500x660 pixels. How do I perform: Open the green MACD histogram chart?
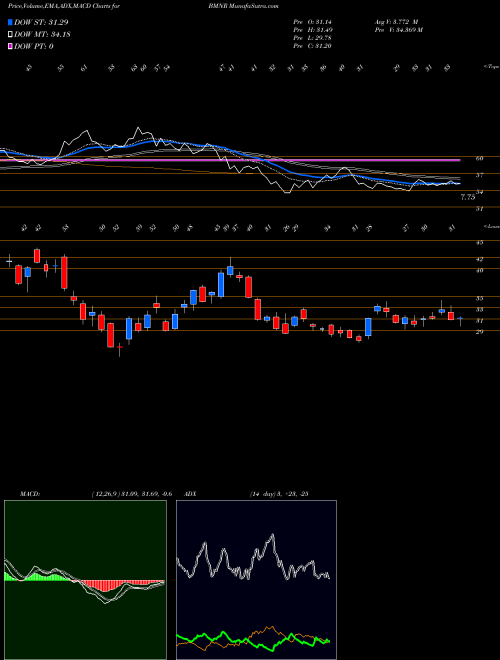click(85, 580)
